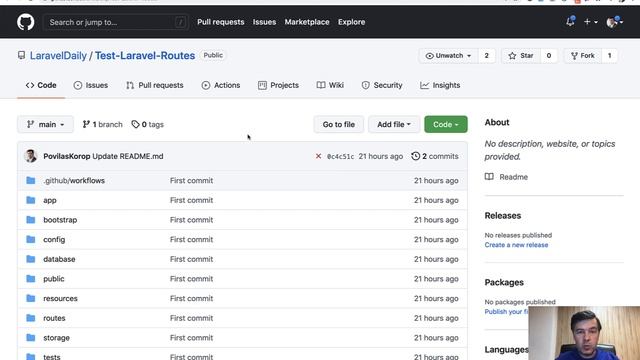Click the Unwatch button
The image size is (640, 360).
448,56
